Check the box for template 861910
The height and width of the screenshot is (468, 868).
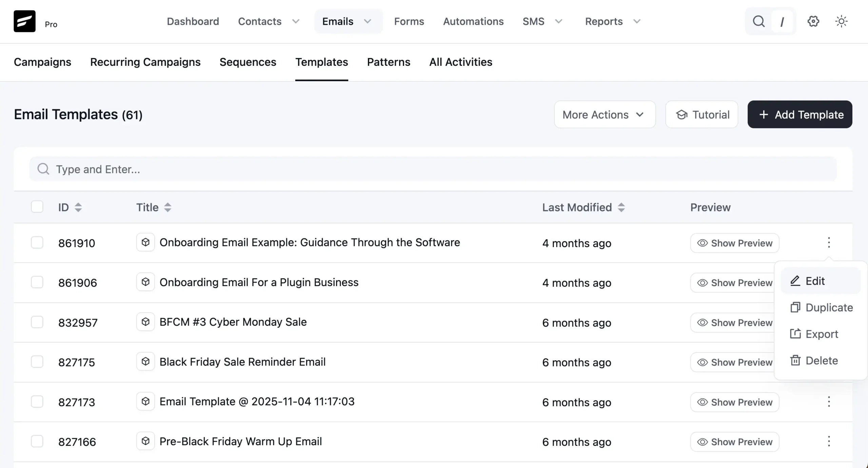click(37, 243)
